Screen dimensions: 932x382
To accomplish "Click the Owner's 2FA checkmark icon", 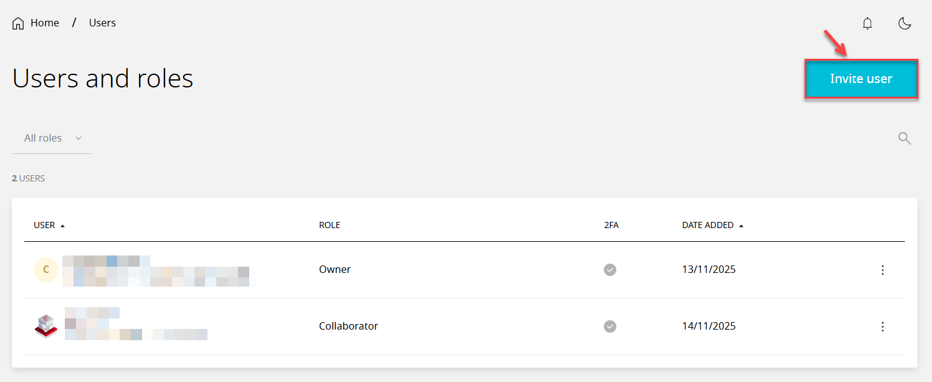I will coord(610,270).
